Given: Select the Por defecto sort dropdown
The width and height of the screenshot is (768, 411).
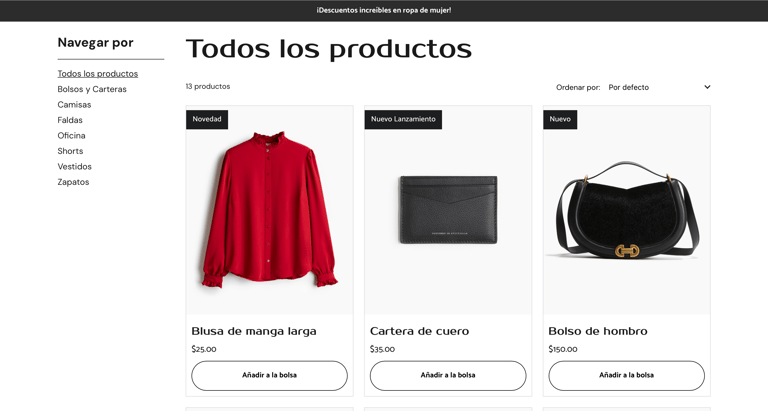Looking at the screenshot, I should tap(659, 87).
